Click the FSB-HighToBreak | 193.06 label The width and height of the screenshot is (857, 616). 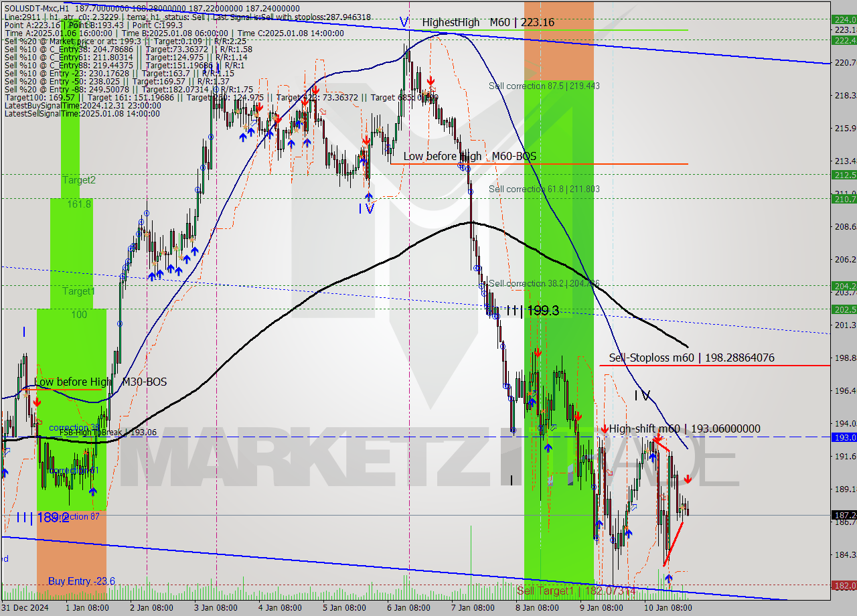click(x=108, y=433)
